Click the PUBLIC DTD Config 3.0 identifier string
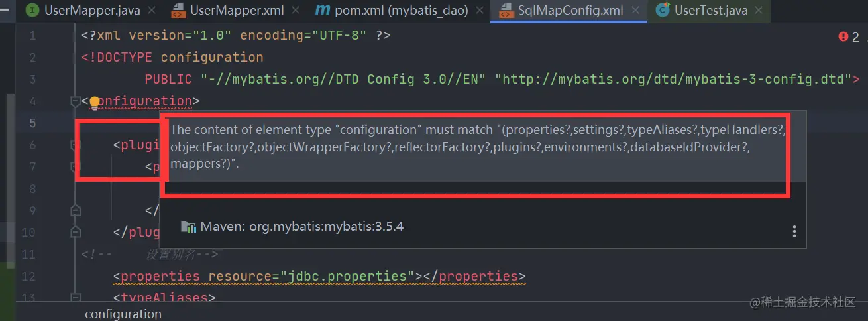The height and width of the screenshot is (321, 868). (344, 80)
